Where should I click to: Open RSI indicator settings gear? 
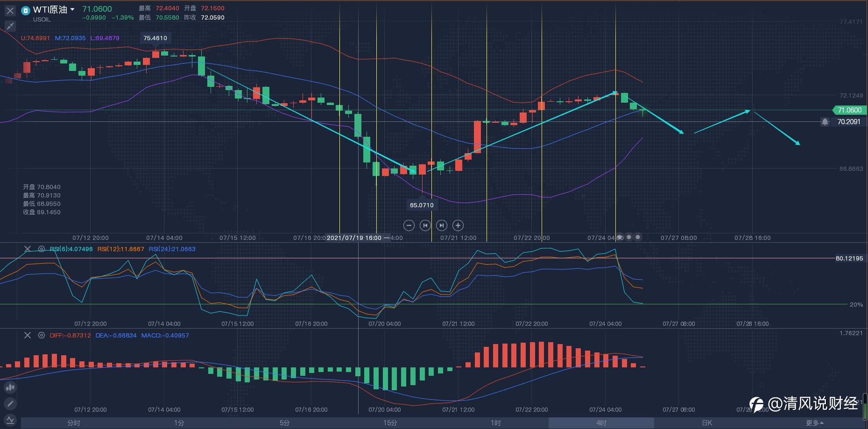[x=42, y=249]
